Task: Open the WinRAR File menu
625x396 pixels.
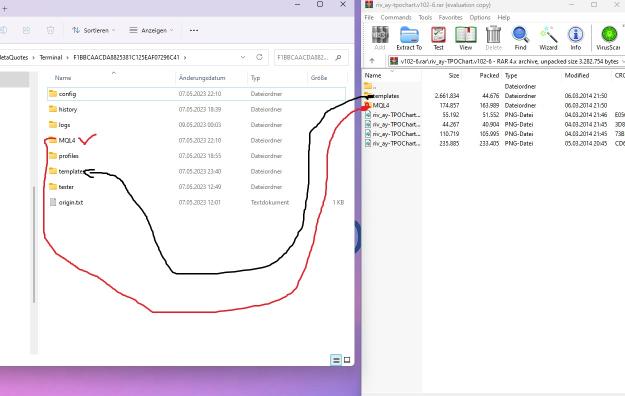Action: coord(369,18)
